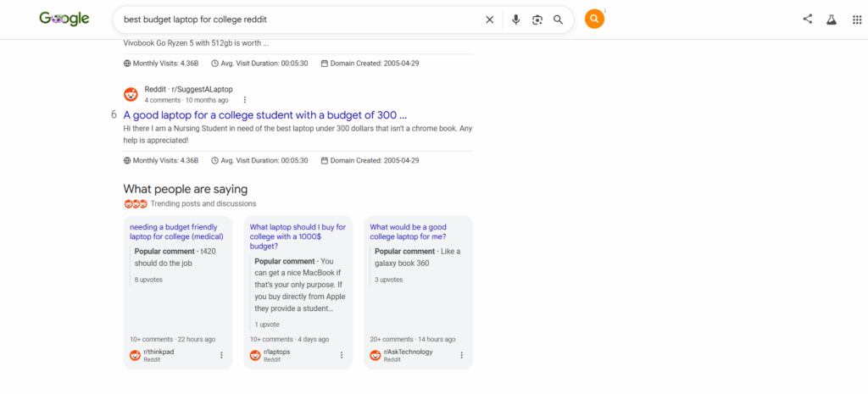Click top 'Avg. Visit Duration: 00:05:30' text
Viewport: 868px width, 394px height.
(x=264, y=63)
